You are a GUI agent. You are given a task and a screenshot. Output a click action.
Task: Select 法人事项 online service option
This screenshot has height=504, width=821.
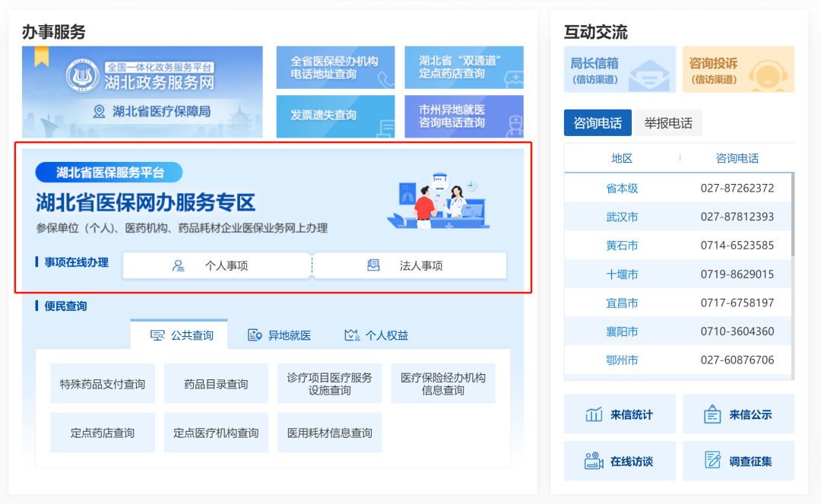(x=410, y=265)
